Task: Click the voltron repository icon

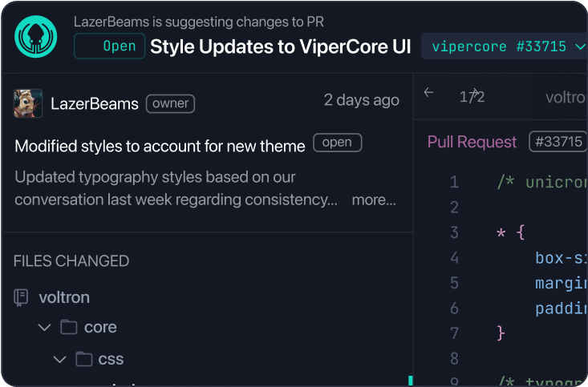Action: (21, 297)
